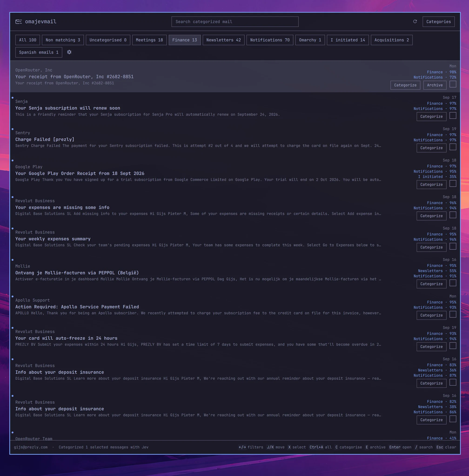Select the Spanish emails 1 filter
The height and width of the screenshot is (476, 469).
point(39,52)
